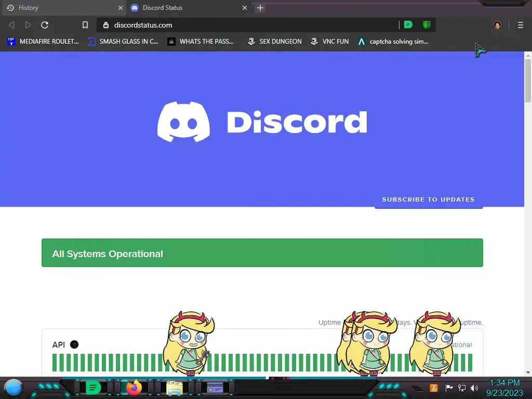This screenshot has width=532, height=399.
Task: Click the browser back arrow
Action: pos(11,25)
